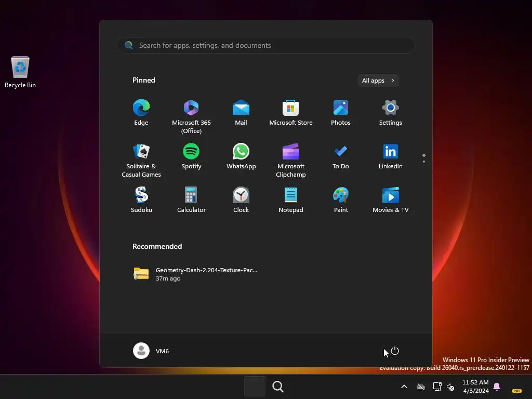Open the clock and date flyout

point(476,387)
